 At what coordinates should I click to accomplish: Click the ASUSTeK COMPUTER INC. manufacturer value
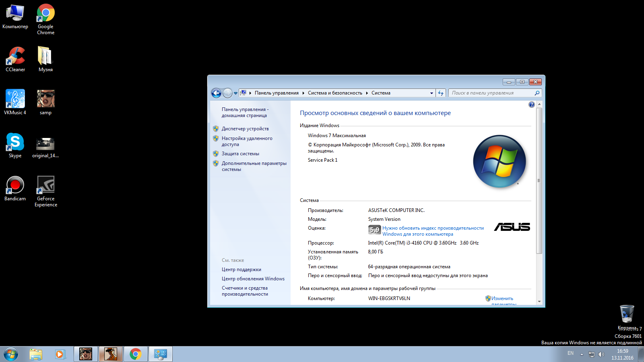(396, 210)
